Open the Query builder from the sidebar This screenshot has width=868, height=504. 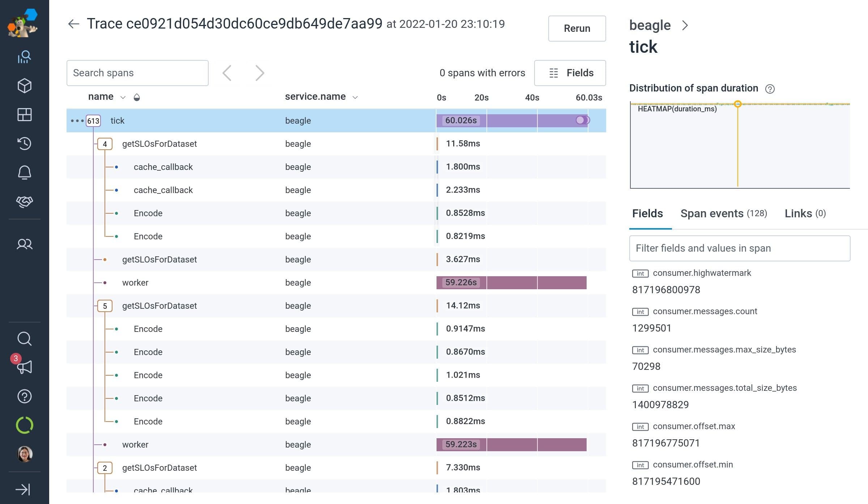coord(24,56)
